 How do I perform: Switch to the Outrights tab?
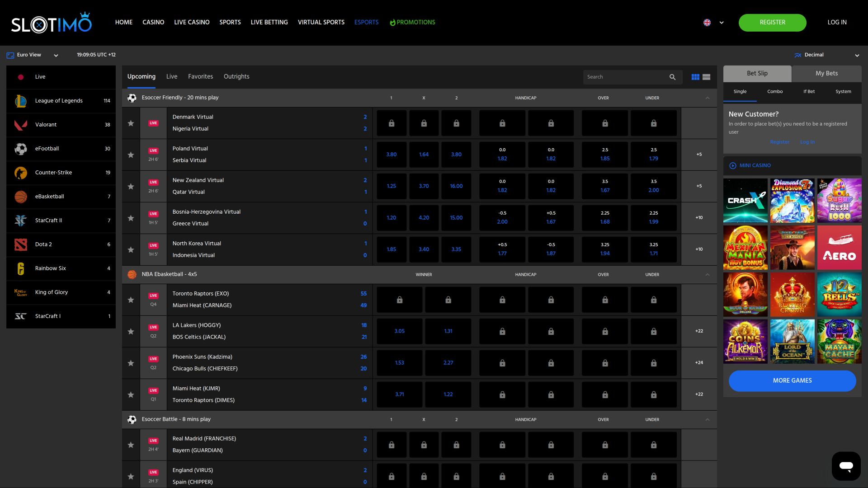click(x=236, y=76)
